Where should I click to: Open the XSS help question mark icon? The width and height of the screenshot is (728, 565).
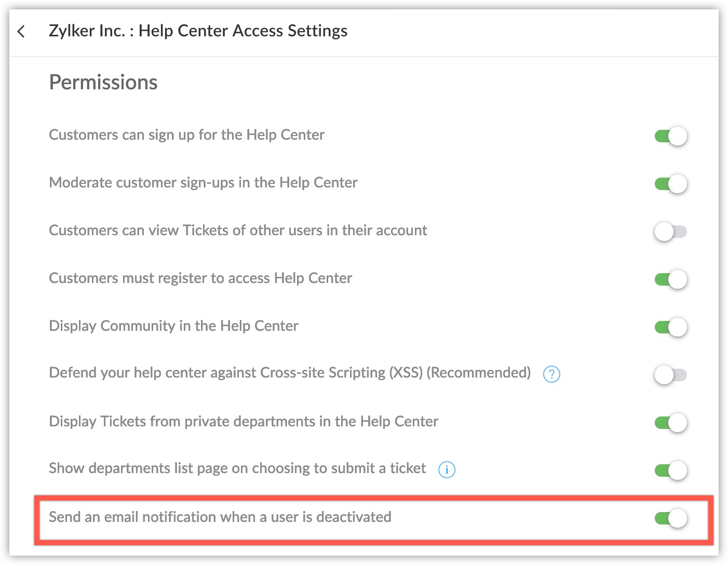[x=551, y=374]
